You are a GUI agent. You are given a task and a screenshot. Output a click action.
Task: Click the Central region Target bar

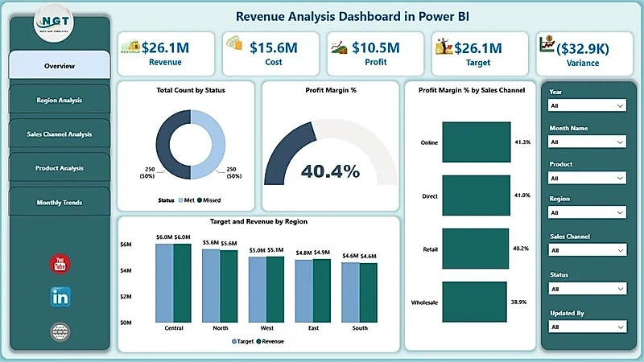pyautogui.click(x=164, y=283)
